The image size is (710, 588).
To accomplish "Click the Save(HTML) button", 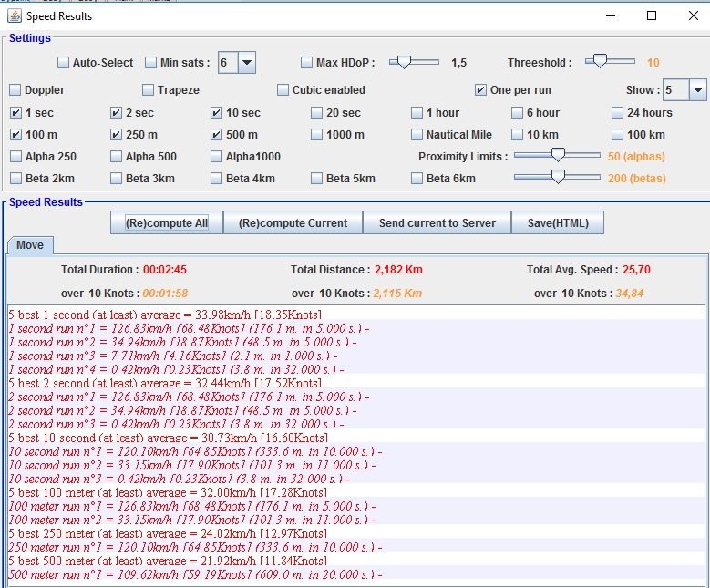I will pos(558,222).
